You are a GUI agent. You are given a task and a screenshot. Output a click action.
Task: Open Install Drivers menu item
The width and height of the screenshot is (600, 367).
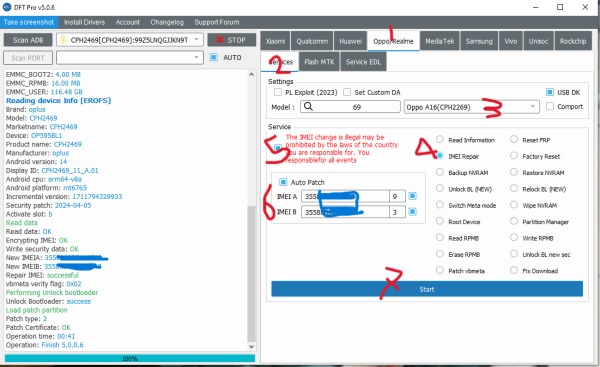[x=84, y=22]
